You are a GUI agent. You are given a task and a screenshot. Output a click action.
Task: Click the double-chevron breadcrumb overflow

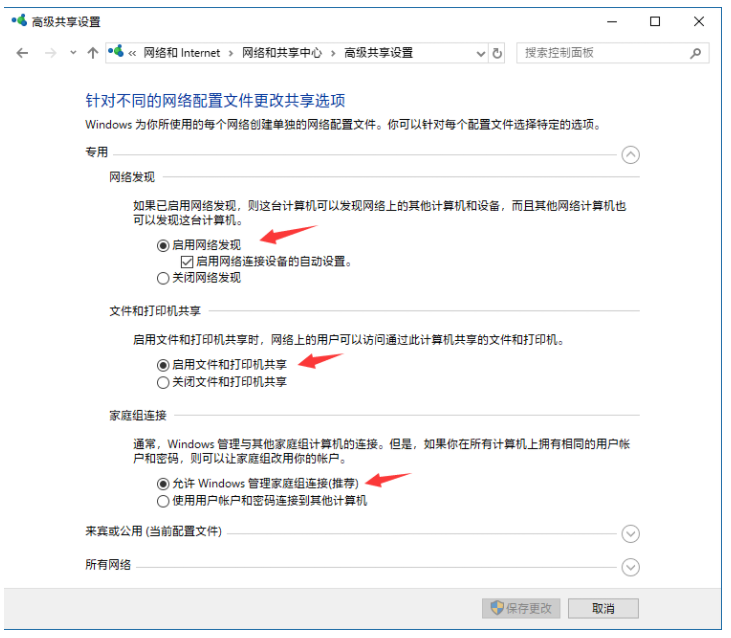[132, 53]
